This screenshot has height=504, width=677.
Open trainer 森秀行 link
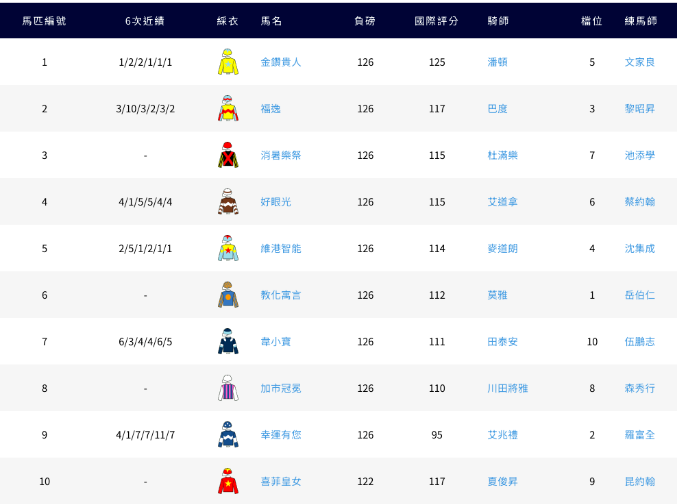[639, 389]
